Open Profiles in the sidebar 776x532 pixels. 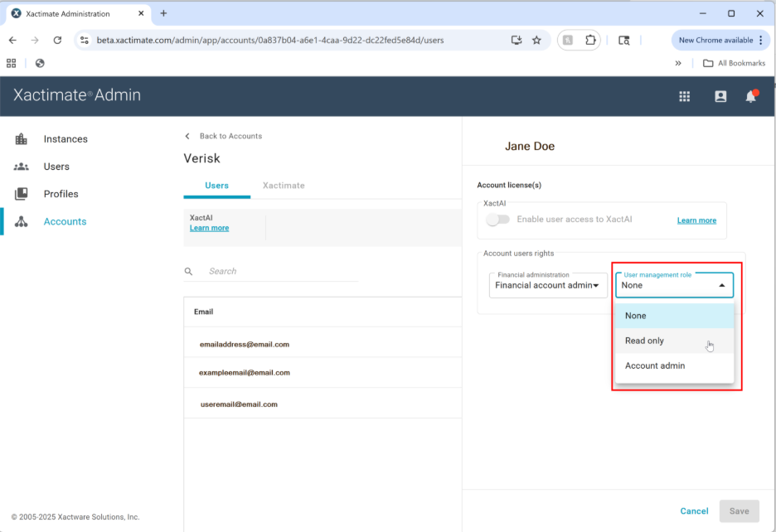61,194
